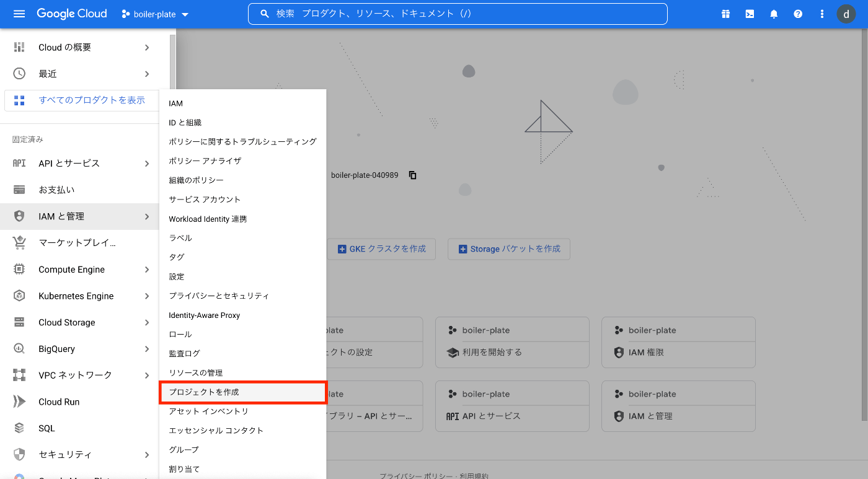Click GKE クラスタを作成 button
The width and height of the screenshot is (868, 479).
tap(381, 249)
